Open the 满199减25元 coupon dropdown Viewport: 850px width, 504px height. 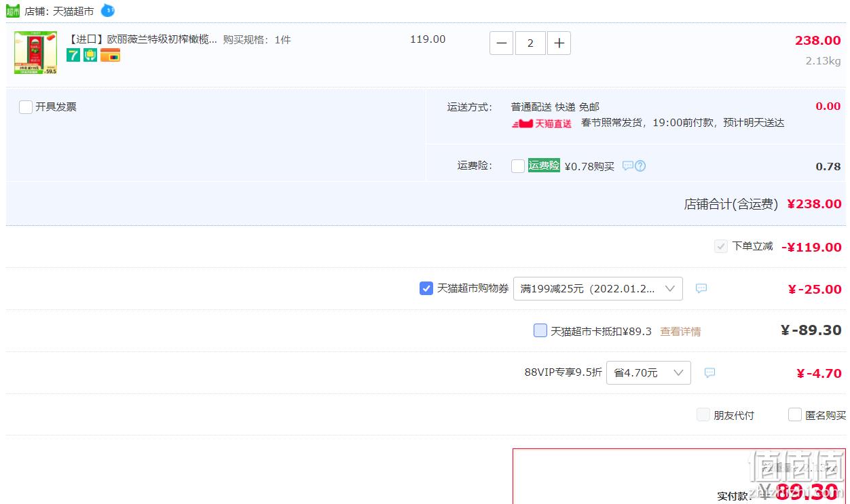click(598, 288)
